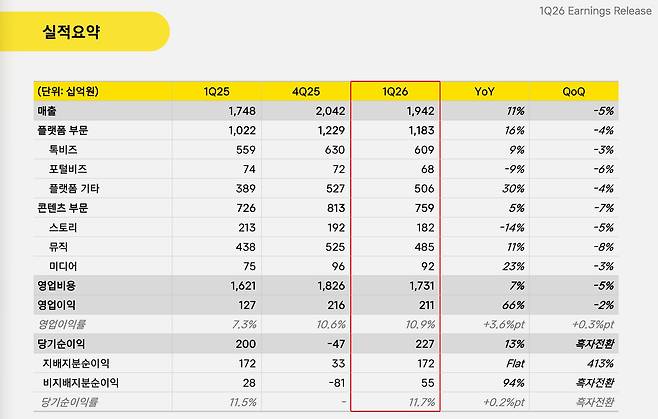Select the 비지배지분순이익 row label
658x419 pixels.
(81, 382)
